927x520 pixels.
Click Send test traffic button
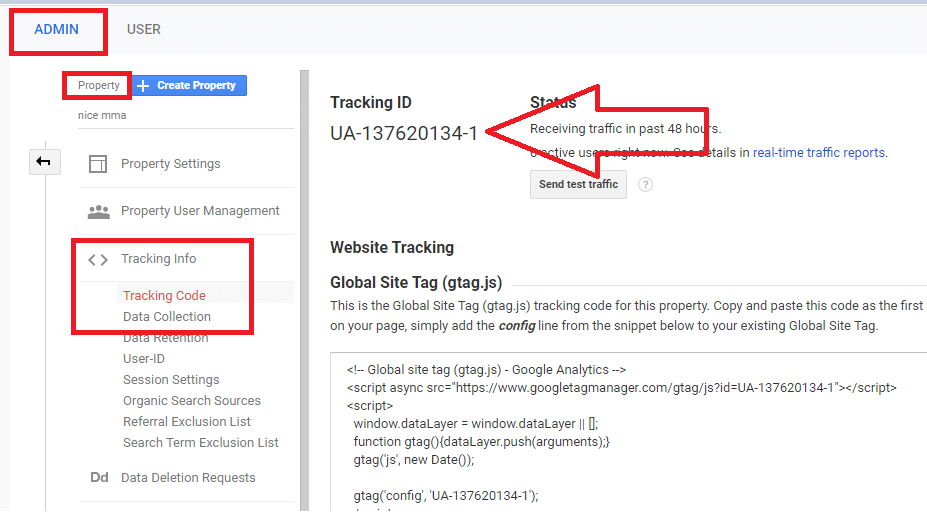(578, 184)
